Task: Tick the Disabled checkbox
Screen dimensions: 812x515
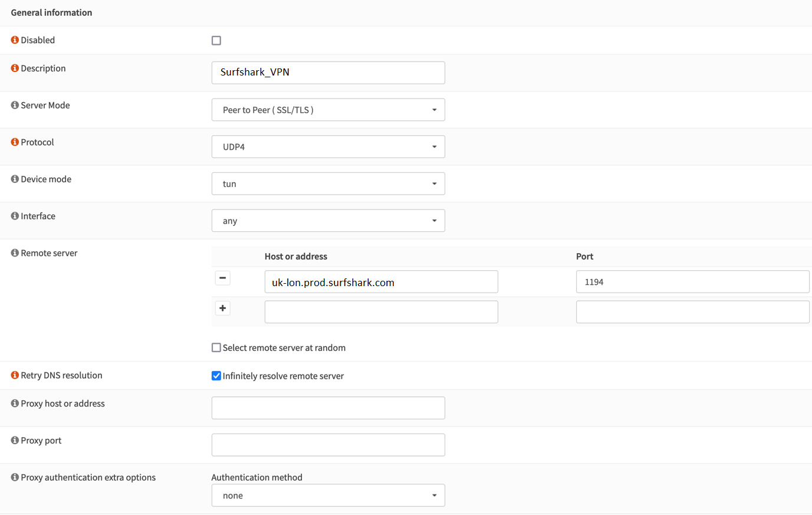Action: pos(216,41)
